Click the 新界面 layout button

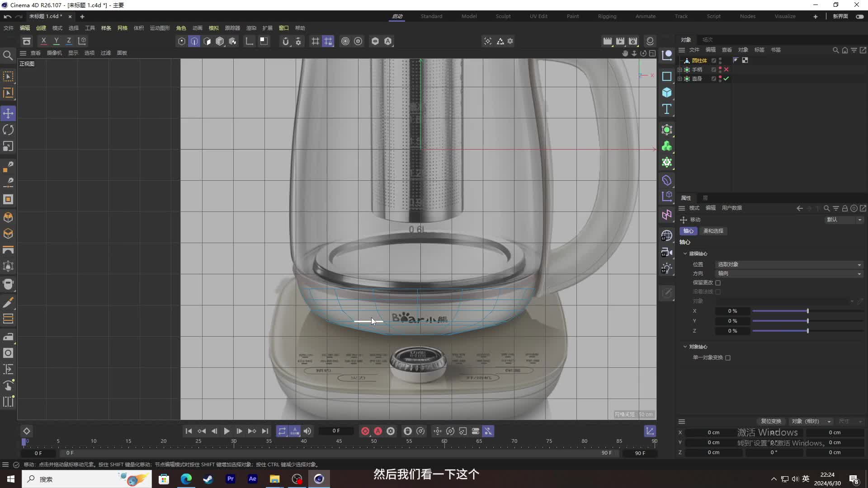[840, 16]
